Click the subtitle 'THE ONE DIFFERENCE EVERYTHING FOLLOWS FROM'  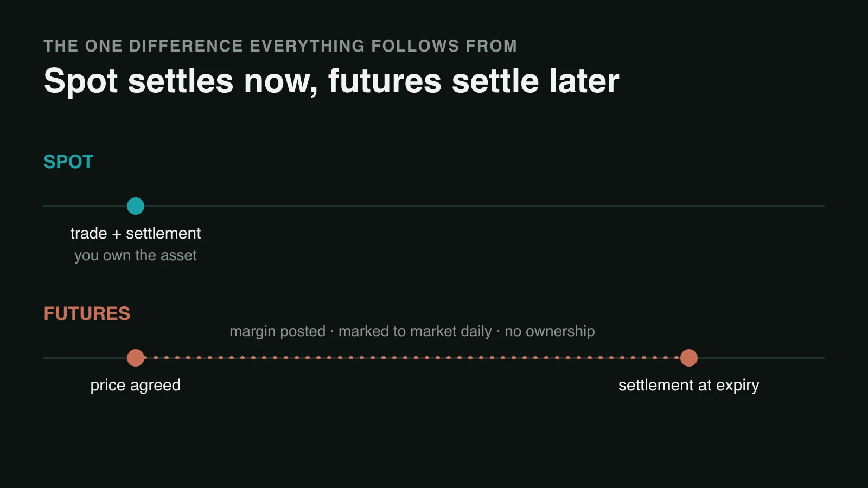coord(280,46)
